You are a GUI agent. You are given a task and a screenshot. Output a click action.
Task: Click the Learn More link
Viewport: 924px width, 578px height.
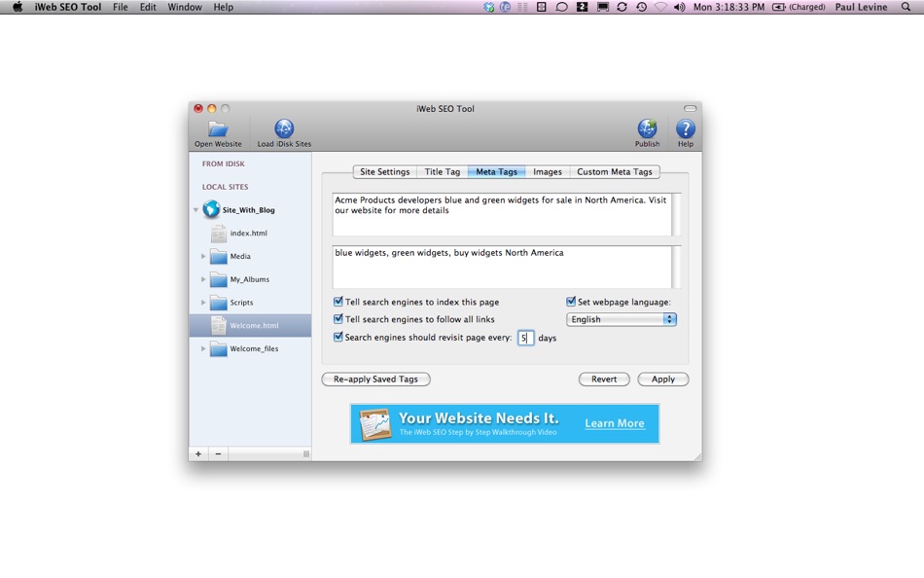(x=614, y=423)
